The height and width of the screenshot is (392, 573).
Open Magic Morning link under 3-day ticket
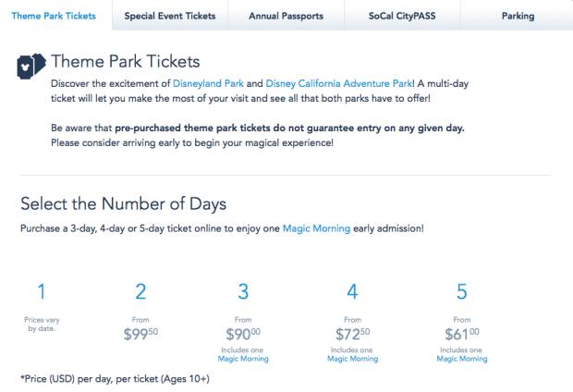tap(243, 359)
